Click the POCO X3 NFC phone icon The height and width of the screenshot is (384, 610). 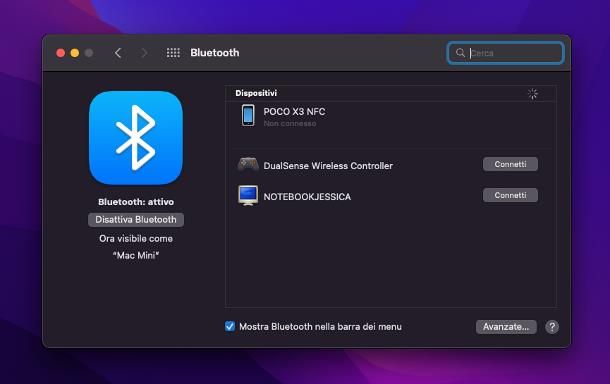248,115
